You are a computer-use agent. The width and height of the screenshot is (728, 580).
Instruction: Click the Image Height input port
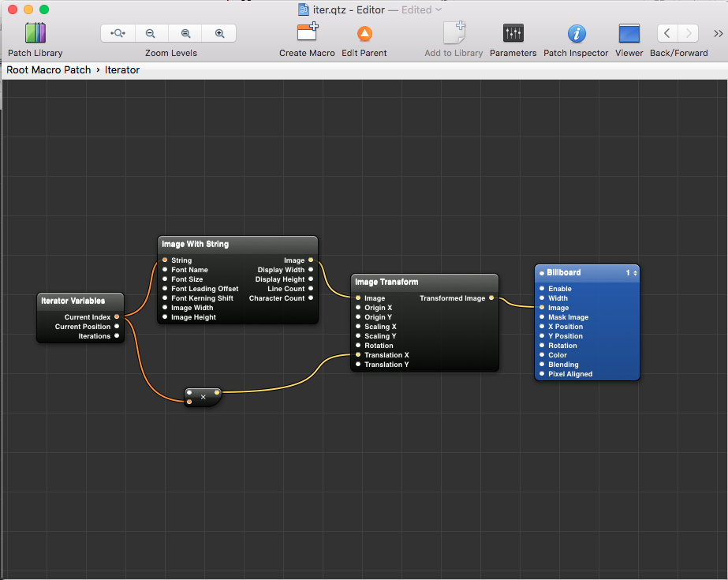click(165, 316)
